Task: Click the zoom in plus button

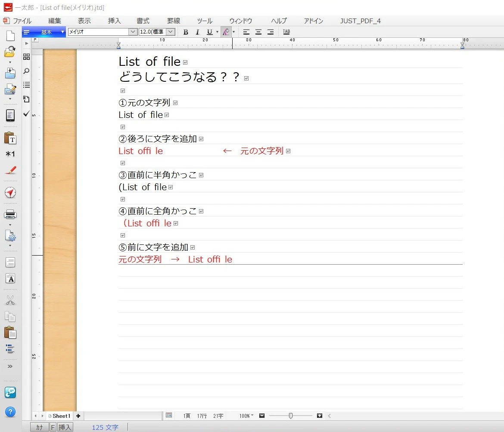Action: click(x=320, y=416)
